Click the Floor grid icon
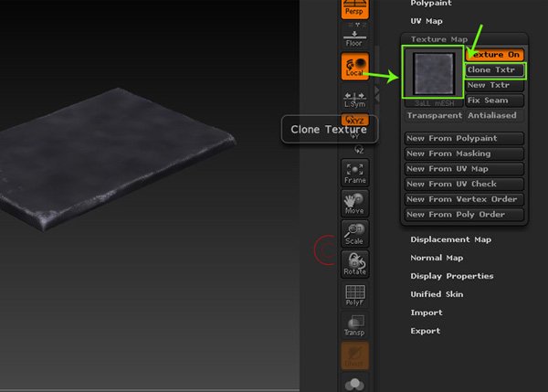548x392 pixels. pos(354,37)
